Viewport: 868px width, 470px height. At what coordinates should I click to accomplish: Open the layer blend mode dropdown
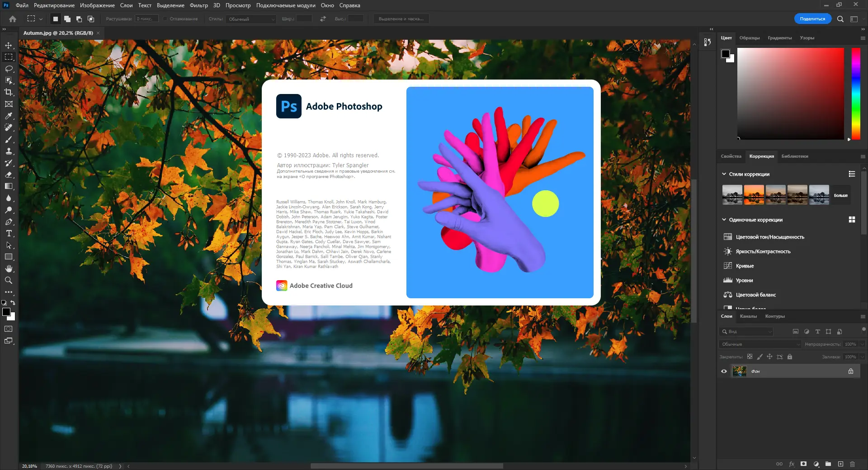(x=759, y=344)
